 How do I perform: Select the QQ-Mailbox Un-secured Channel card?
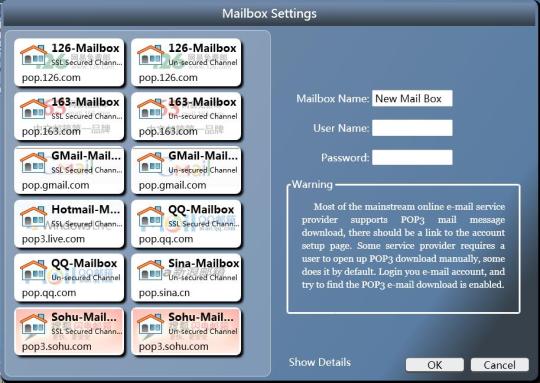click(x=69, y=278)
